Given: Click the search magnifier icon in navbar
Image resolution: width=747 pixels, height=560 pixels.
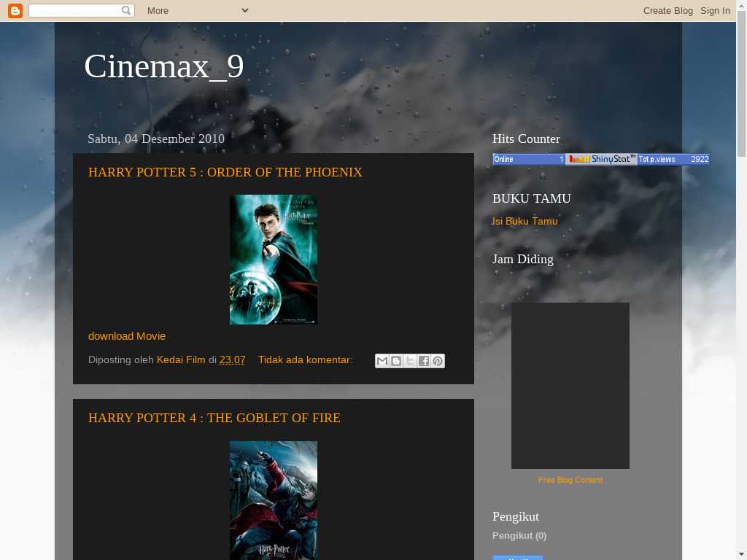Looking at the screenshot, I should pyautogui.click(x=125, y=10).
